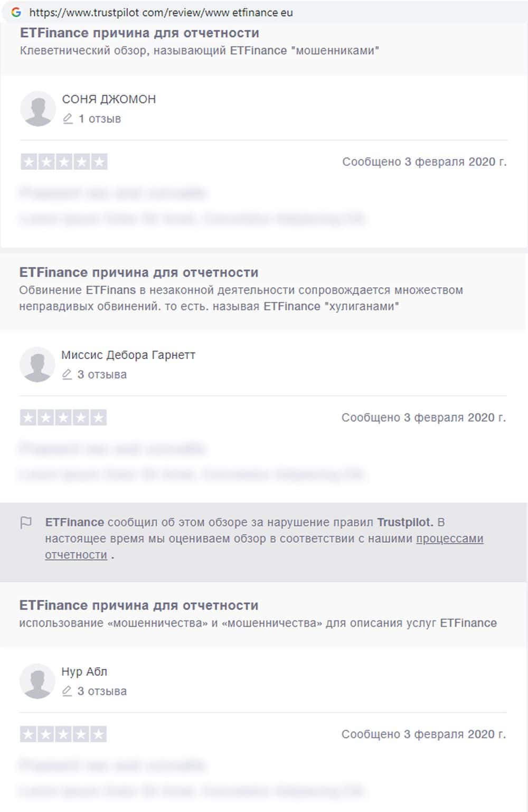
Task: Click the flag icon in report notice
Action: click(26, 523)
